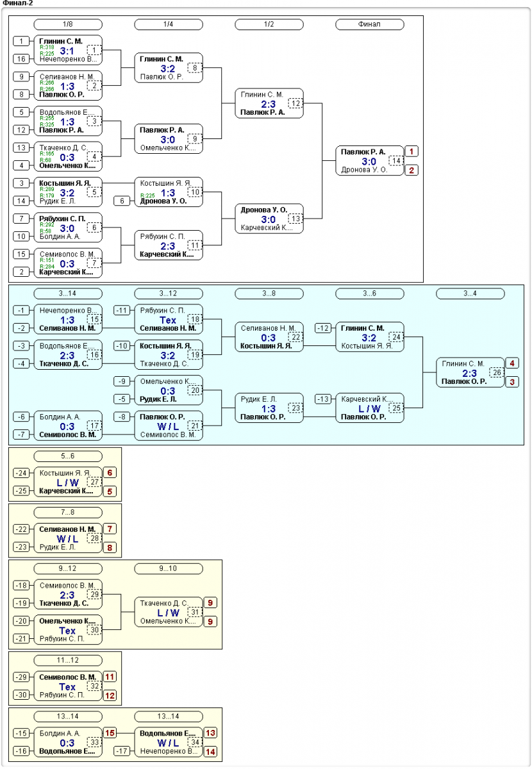This screenshot has height=769, width=532.
Task: Click the '-11' loser reference box
Action: pos(123,311)
